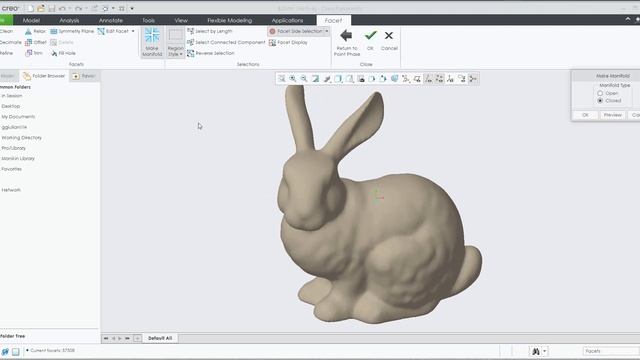Open the Manikin Library folder
Viewport: 640px width, 360px height.
pyautogui.click(x=18, y=158)
